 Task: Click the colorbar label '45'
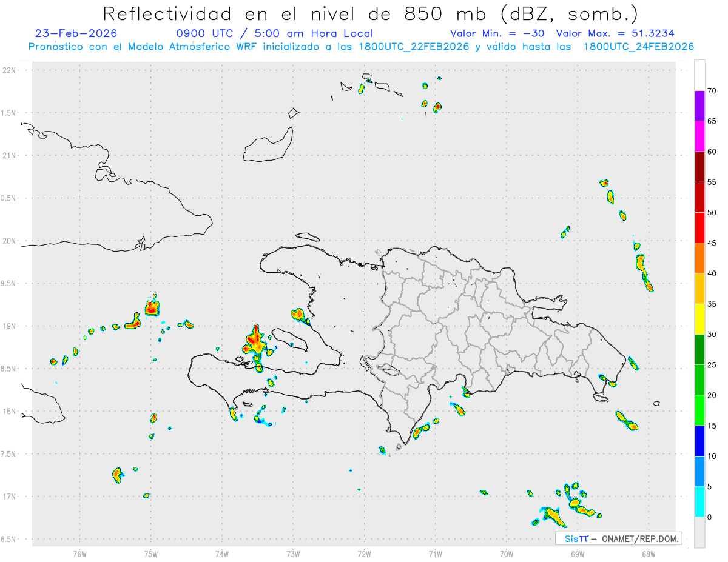point(712,243)
